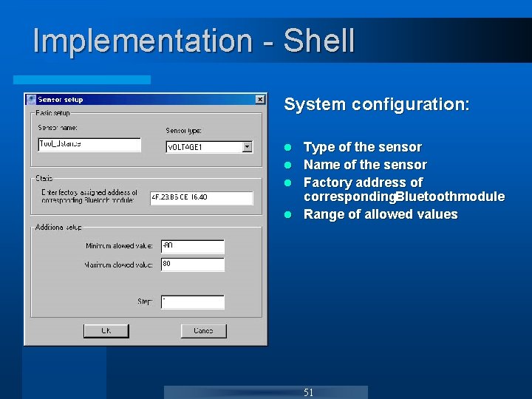Click the 'Name of the sensor' bullet text
This screenshot has width=532, height=399.
pyautogui.click(x=365, y=165)
